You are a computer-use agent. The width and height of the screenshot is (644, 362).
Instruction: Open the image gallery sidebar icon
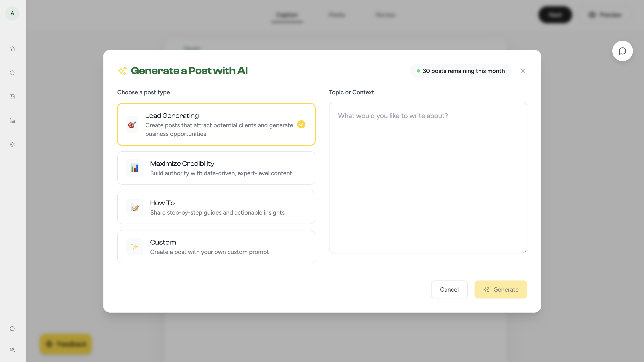[x=12, y=97]
